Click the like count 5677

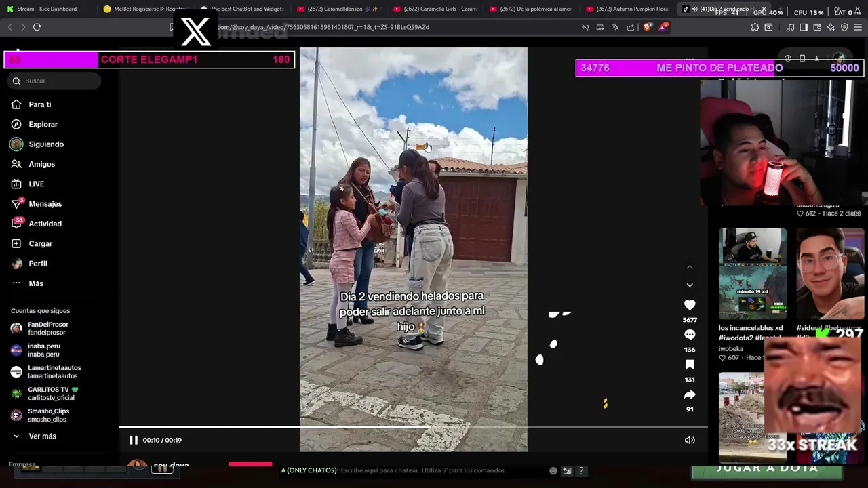click(x=690, y=319)
